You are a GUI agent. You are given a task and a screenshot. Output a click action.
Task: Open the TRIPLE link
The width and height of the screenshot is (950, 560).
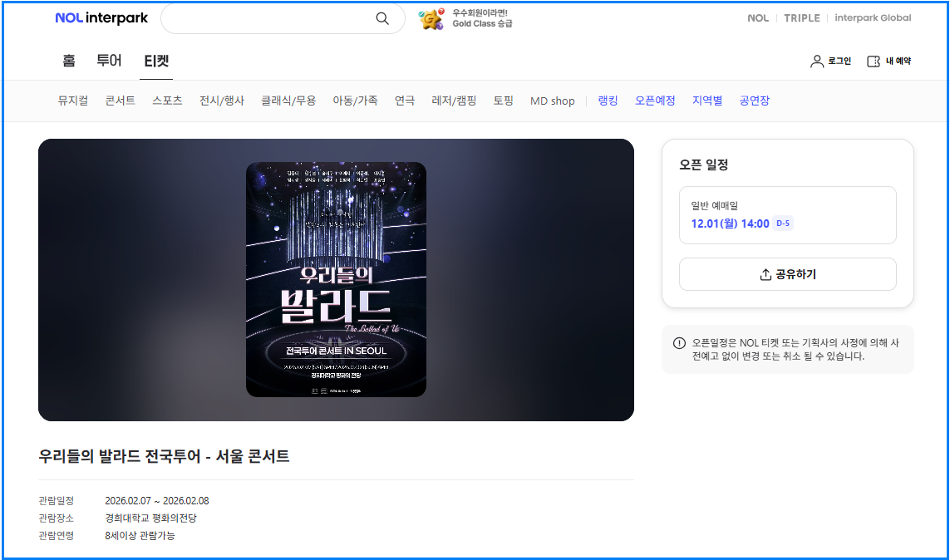coord(801,17)
